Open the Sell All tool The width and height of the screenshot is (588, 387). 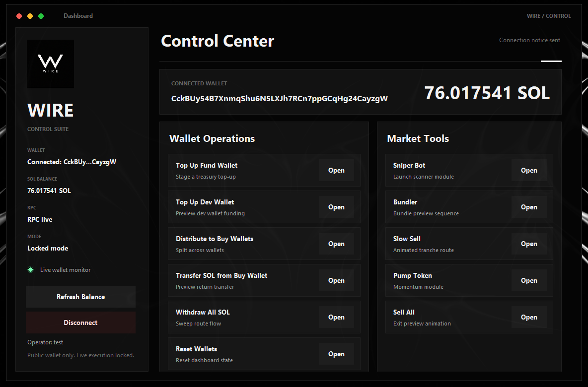pos(529,318)
